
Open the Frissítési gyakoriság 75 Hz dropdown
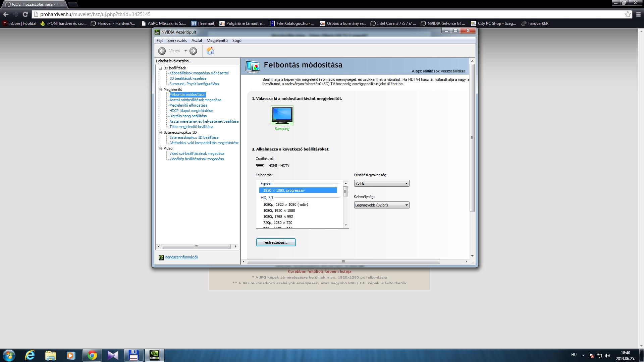[x=381, y=183]
